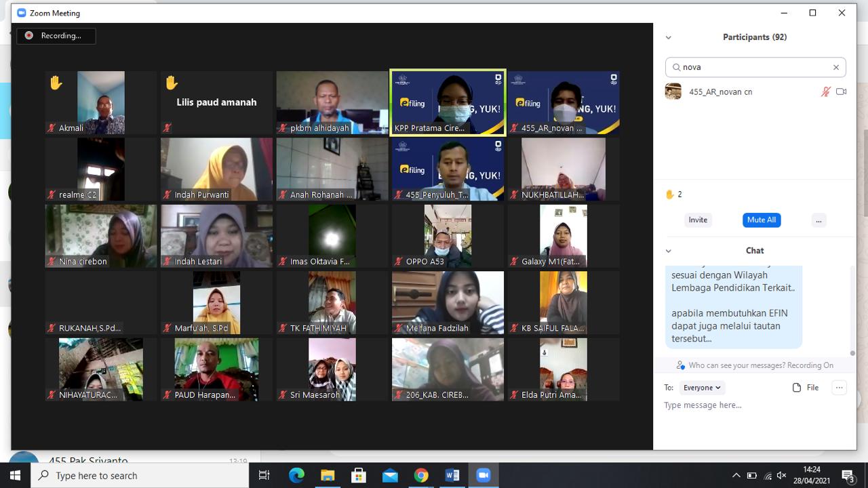This screenshot has height=488, width=868.
Task: Collapse the Chat panel chevron
Action: click(668, 251)
